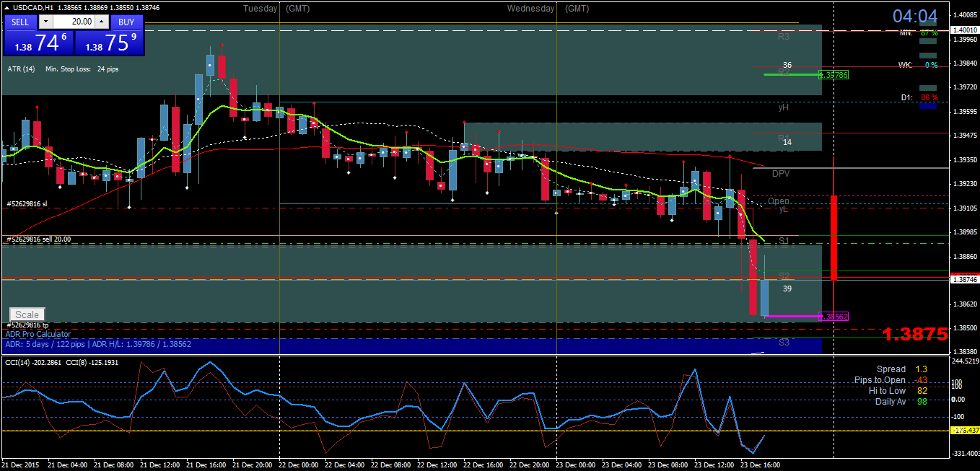Focus the 20.00 volume field
The width and height of the screenshot is (980, 471).
coord(73,22)
